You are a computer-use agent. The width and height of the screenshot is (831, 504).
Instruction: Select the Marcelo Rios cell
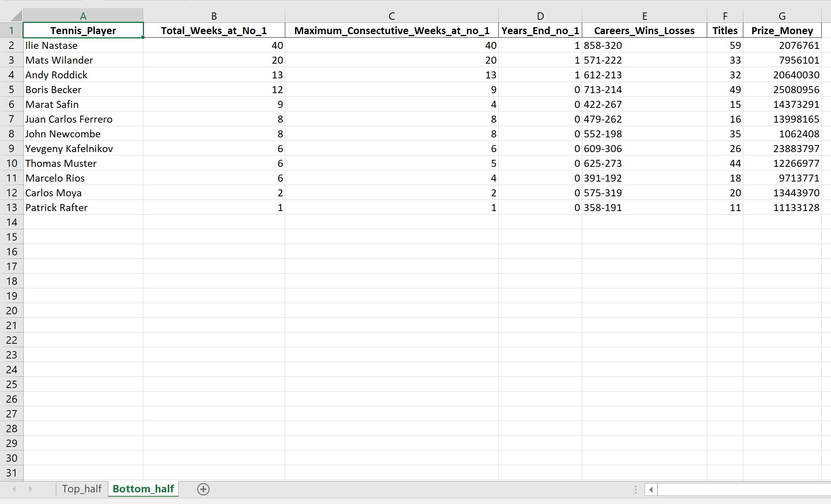[x=83, y=178]
